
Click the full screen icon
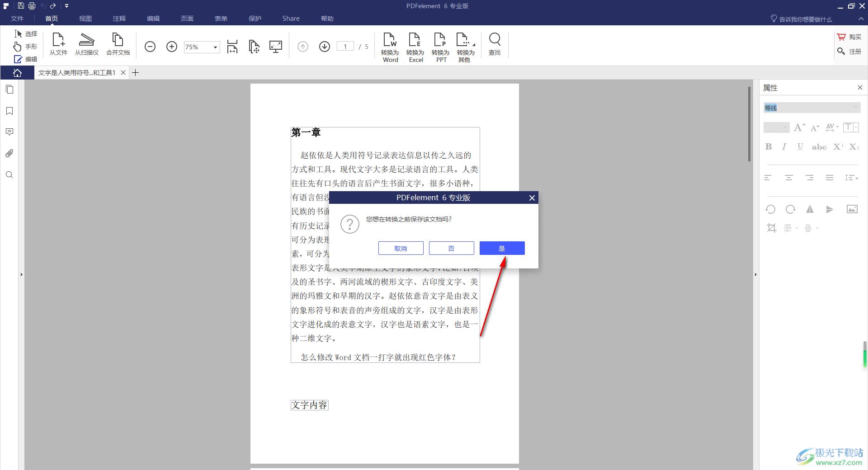coord(276,47)
